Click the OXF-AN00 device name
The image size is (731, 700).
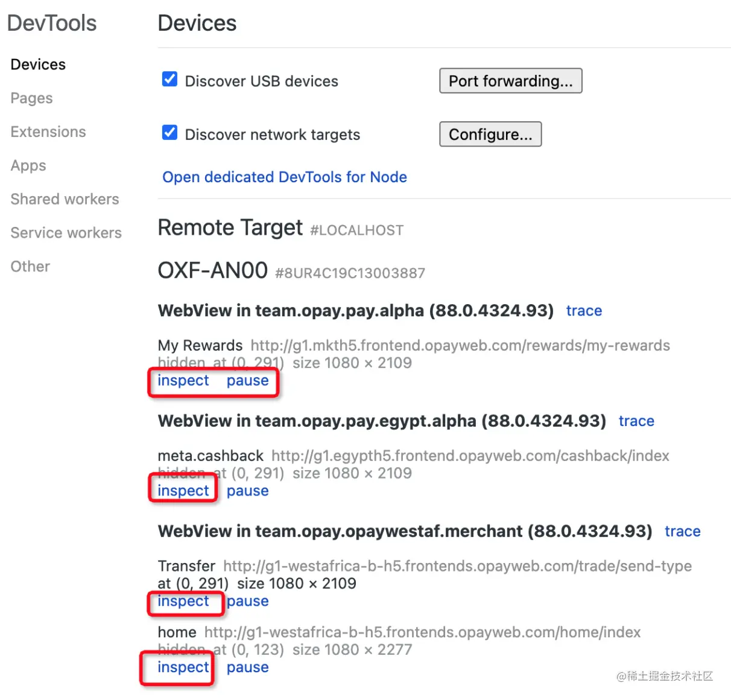(x=212, y=270)
